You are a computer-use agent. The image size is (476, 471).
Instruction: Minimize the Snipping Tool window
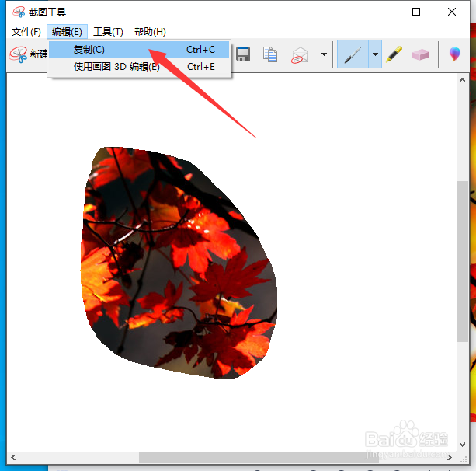pos(381,12)
